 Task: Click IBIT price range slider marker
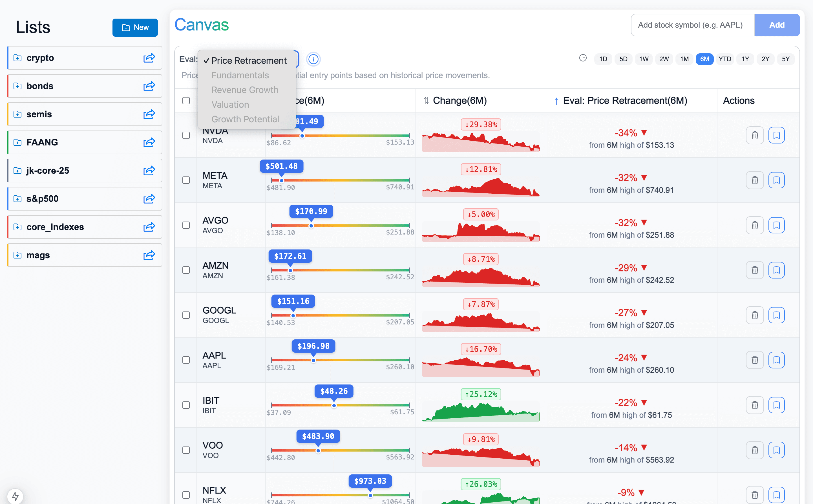[334, 406]
